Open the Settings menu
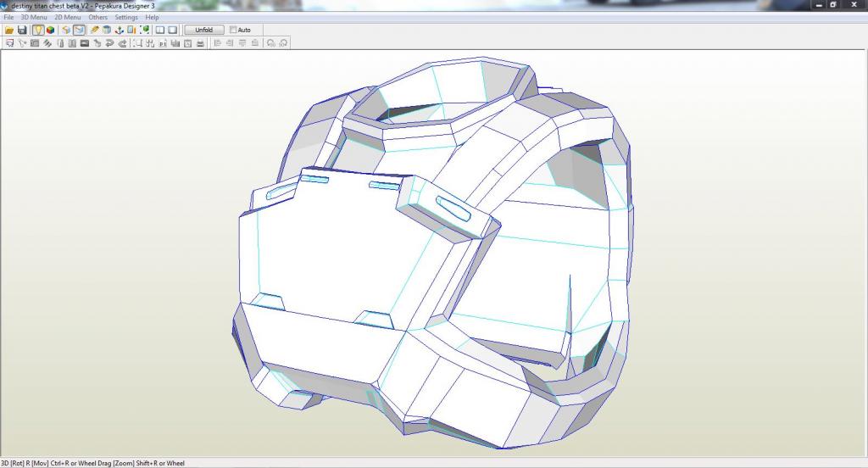The width and height of the screenshot is (868, 468). (x=126, y=17)
